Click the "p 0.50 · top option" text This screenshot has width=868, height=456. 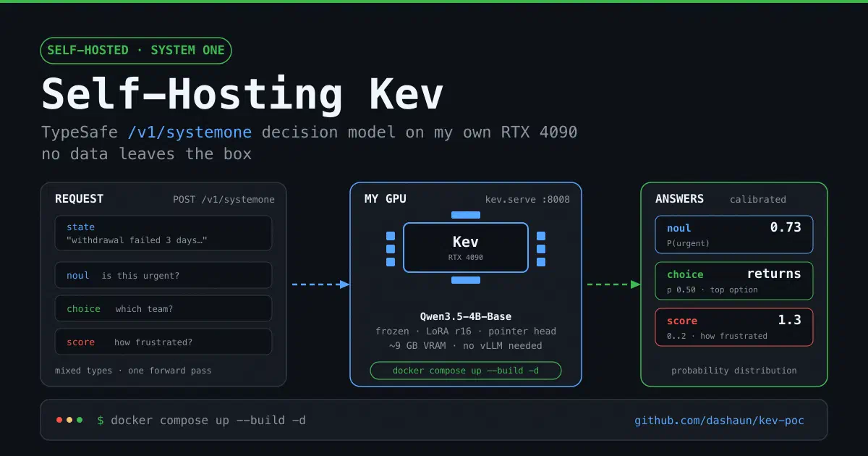pyautogui.click(x=712, y=290)
